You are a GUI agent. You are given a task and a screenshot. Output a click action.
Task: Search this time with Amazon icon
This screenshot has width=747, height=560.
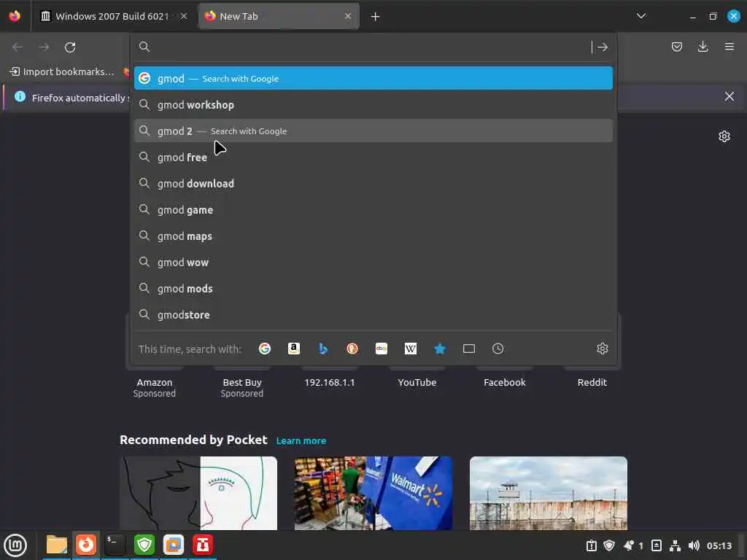tap(294, 349)
